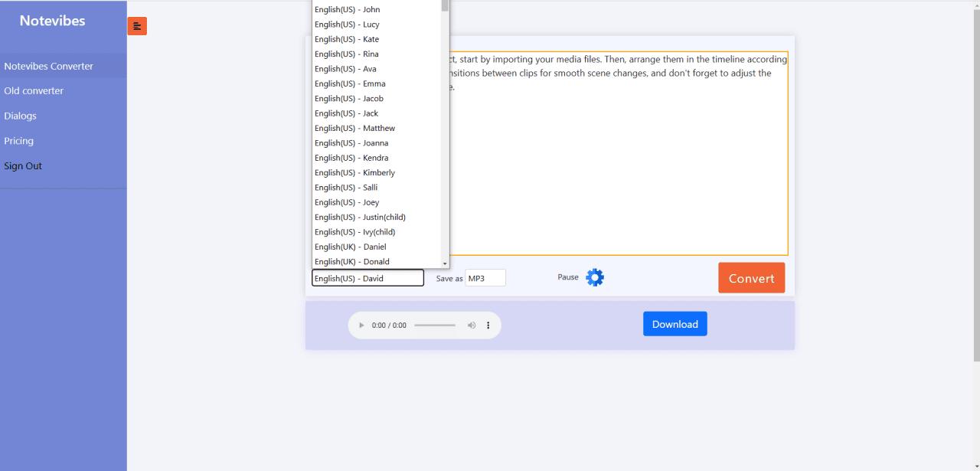Open the Dialogs section
Screen dimensions: 980x471
(x=20, y=116)
